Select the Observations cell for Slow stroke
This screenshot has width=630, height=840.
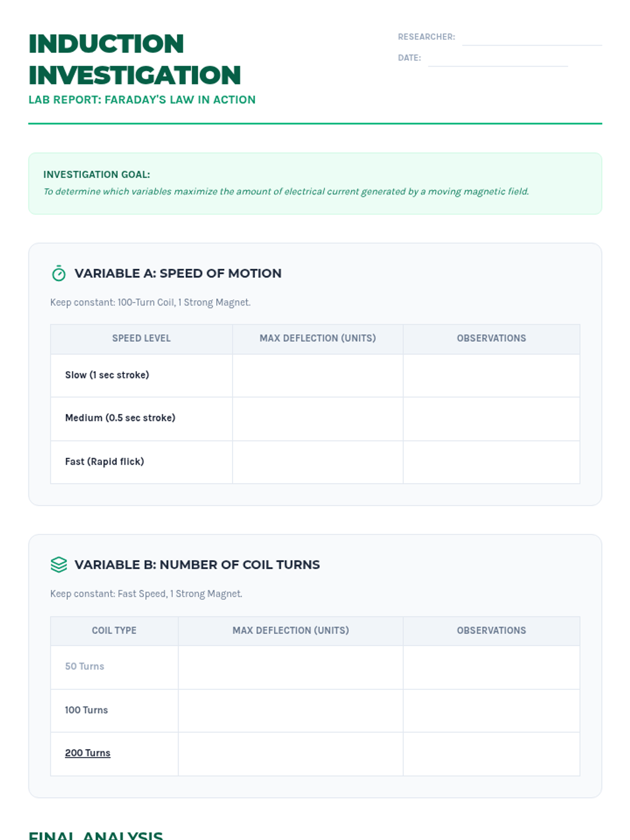pos(491,375)
